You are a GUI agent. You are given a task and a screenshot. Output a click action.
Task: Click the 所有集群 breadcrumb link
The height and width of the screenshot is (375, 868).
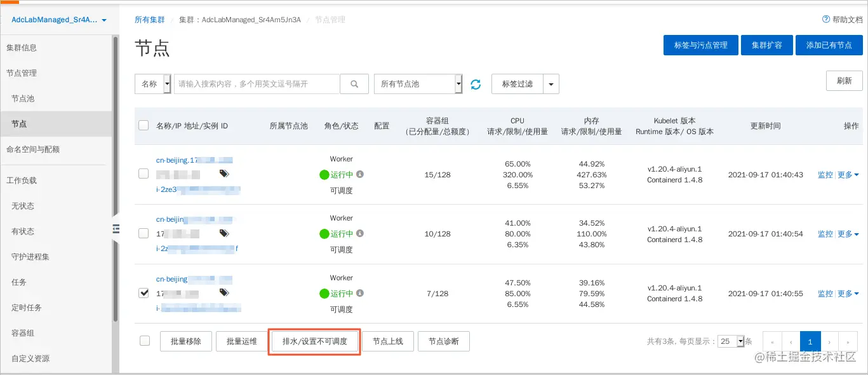coord(150,20)
